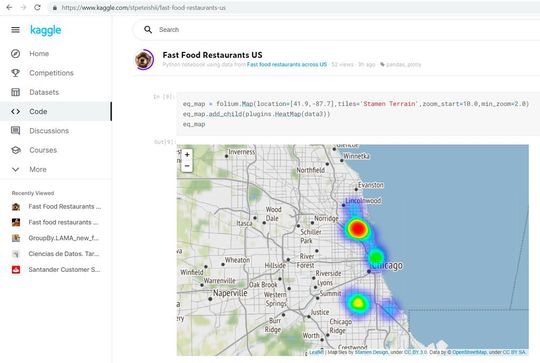Click the kaggle logo
Viewport: 540px width, 363px height.
[45, 30]
